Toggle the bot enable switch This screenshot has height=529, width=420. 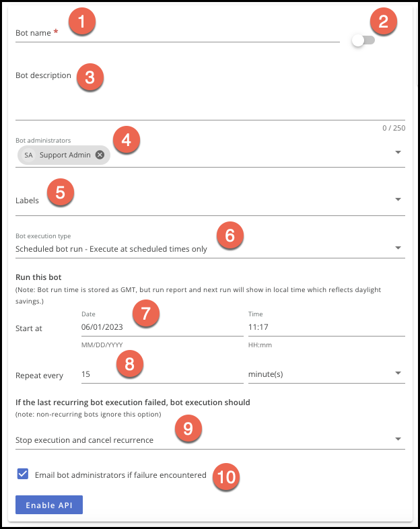[x=363, y=40]
